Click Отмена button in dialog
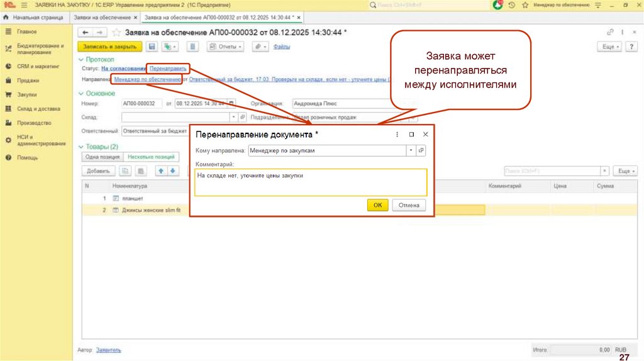The image size is (644, 361). [409, 205]
